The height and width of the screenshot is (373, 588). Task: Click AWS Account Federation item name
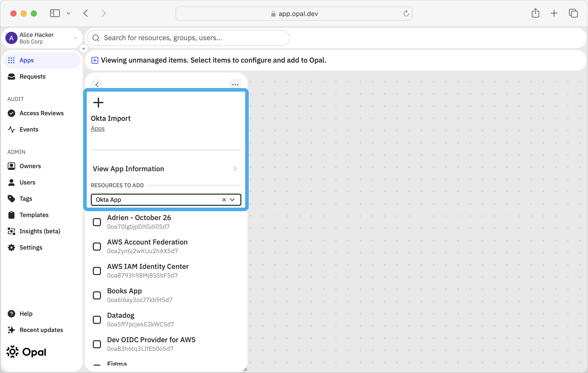click(x=147, y=242)
